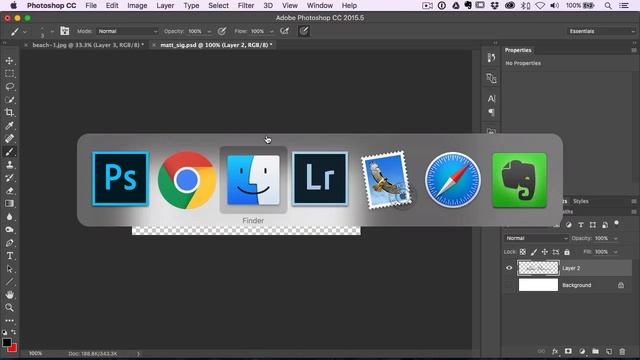Select the History Brush tool

pyautogui.click(x=9, y=178)
